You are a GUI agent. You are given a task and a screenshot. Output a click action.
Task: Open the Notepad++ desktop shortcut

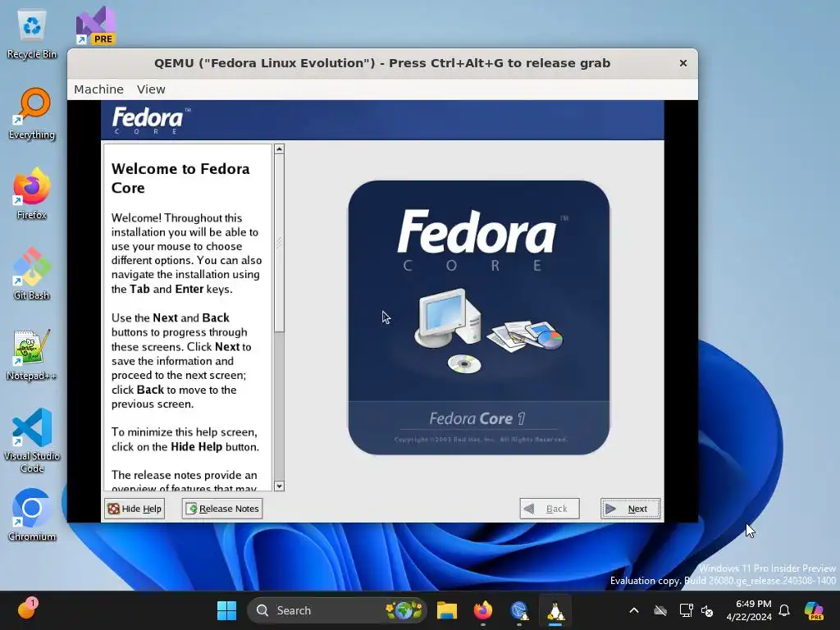(x=32, y=354)
